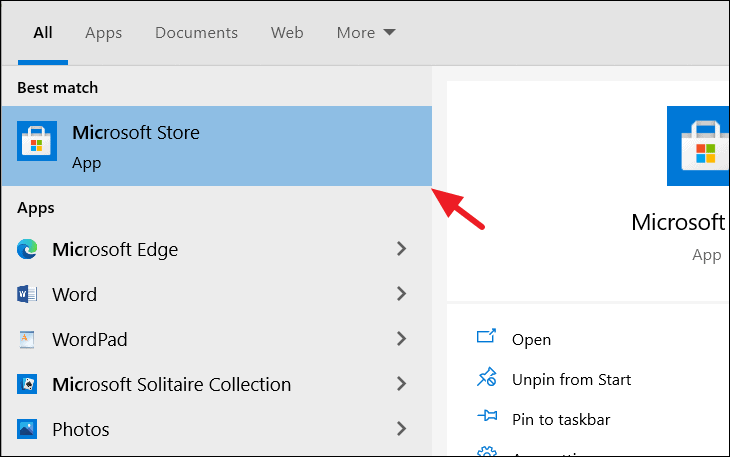This screenshot has width=730, height=457.
Task: Expand the Word result chevron
Action: pyautogui.click(x=401, y=294)
